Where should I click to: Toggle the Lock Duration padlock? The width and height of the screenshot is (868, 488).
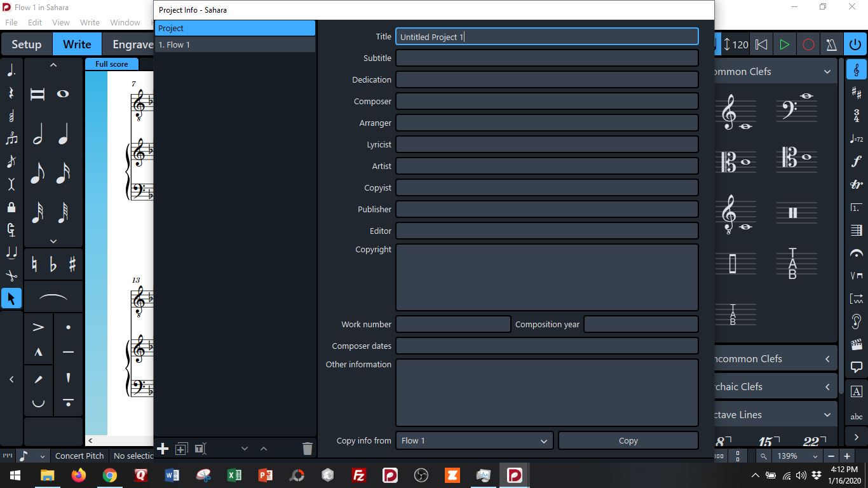pos(11,207)
